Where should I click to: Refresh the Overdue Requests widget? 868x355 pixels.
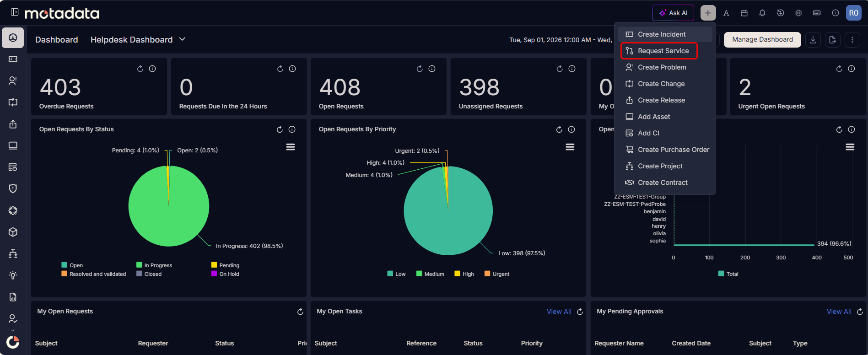click(140, 69)
